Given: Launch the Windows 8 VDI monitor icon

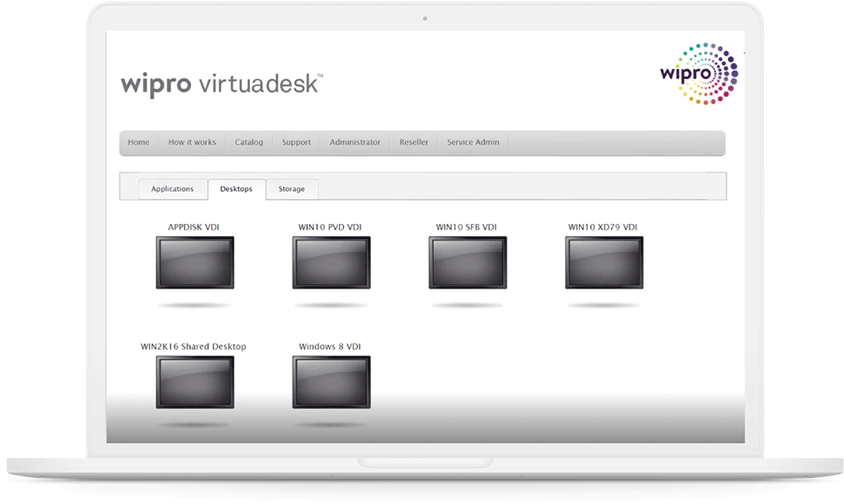Looking at the screenshot, I should pyautogui.click(x=331, y=382).
